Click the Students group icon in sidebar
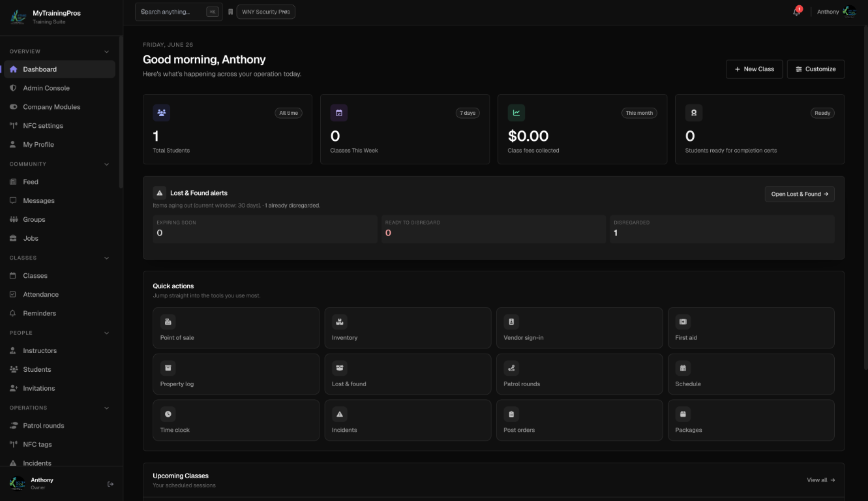 tap(13, 370)
